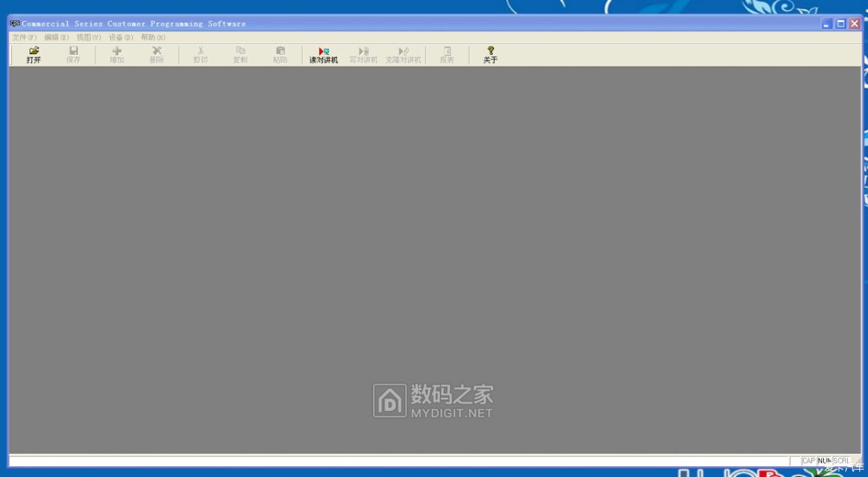The image size is (868, 477).
Task: Click the NUM indicator in the status bar
Action: (x=825, y=460)
